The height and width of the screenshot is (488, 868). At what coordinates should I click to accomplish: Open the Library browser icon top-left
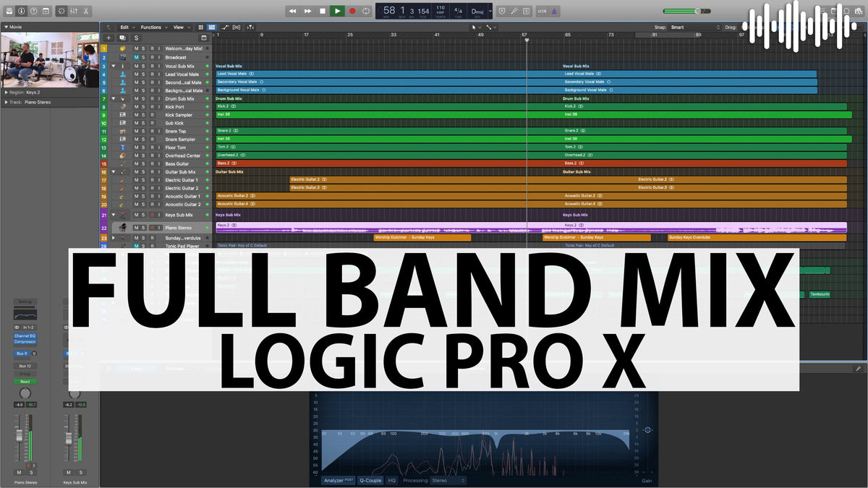(9, 11)
